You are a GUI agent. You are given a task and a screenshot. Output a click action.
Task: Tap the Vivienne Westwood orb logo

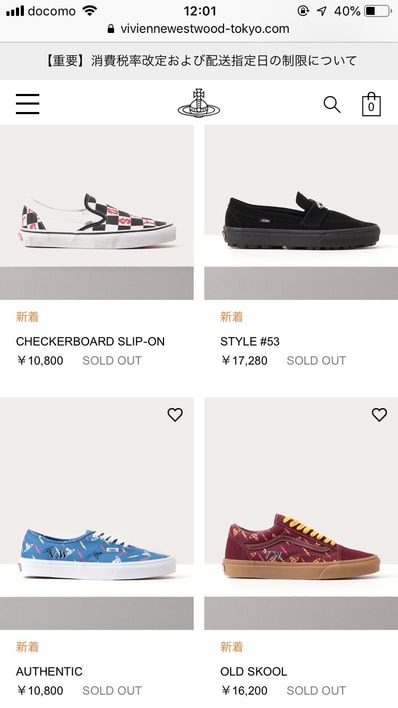pos(199,103)
